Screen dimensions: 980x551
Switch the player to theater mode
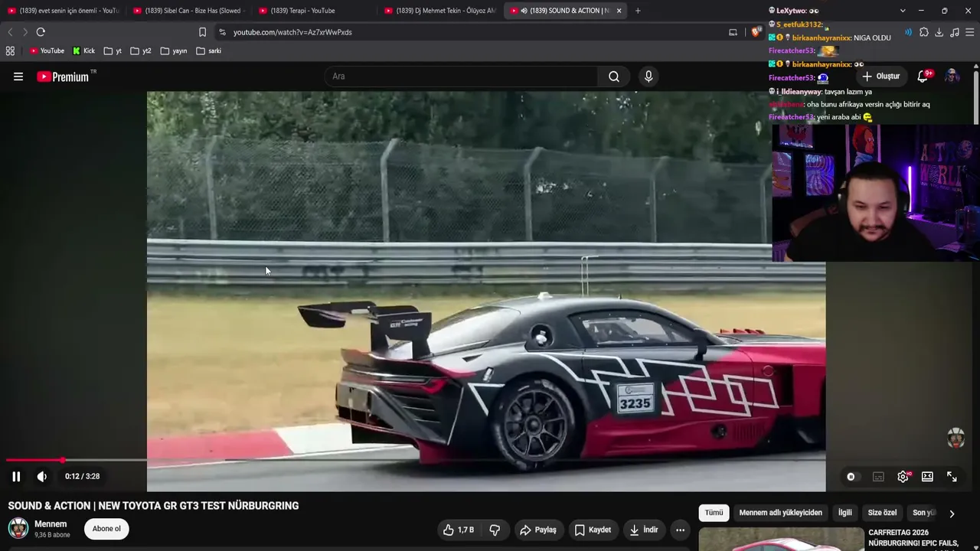pyautogui.click(x=927, y=477)
